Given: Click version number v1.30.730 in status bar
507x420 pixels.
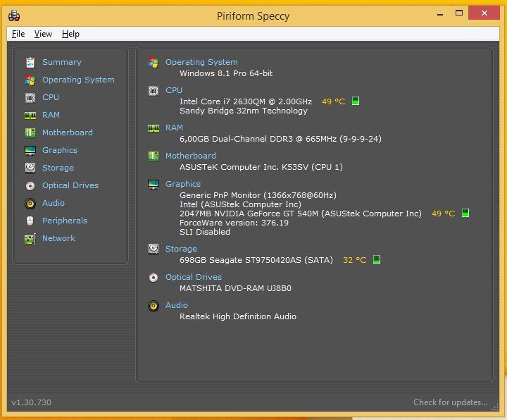Looking at the screenshot, I should click(32, 402).
